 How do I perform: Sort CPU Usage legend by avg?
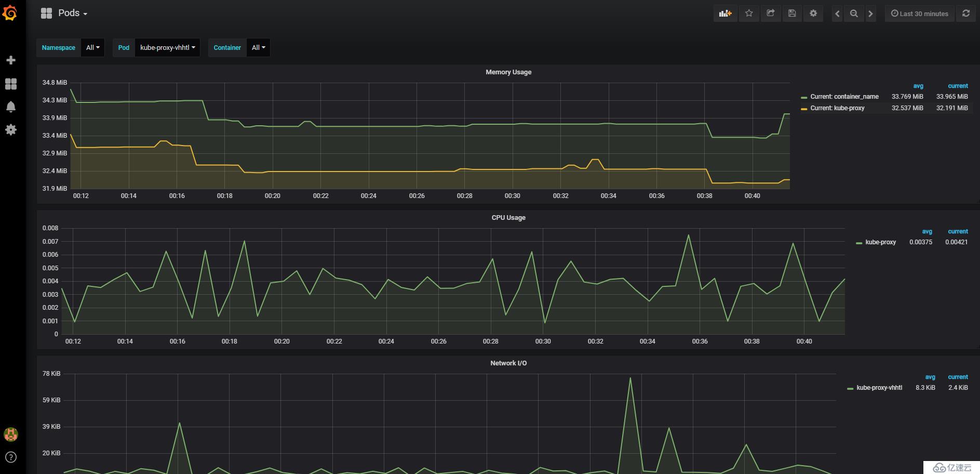pos(927,231)
